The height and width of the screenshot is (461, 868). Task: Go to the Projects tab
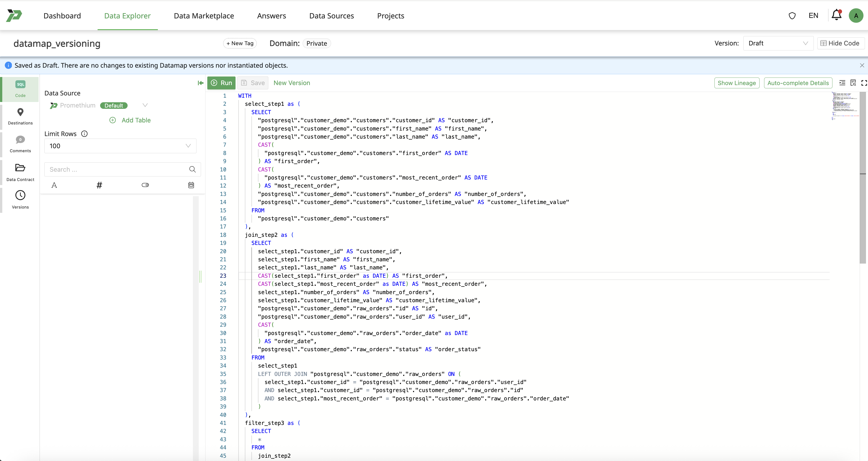coord(390,16)
